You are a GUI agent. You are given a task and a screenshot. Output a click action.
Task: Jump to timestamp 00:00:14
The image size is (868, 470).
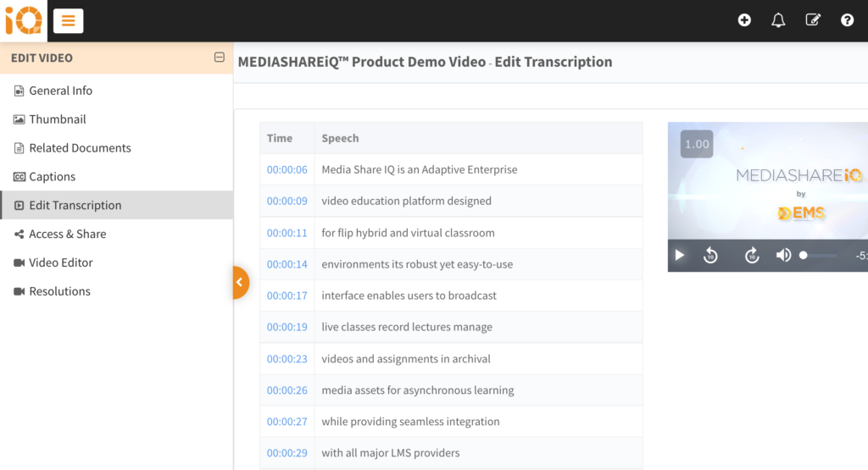(287, 264)
